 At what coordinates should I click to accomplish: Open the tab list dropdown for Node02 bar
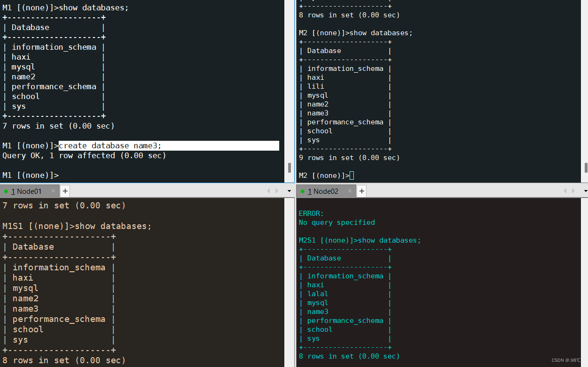tap(585, 191)
